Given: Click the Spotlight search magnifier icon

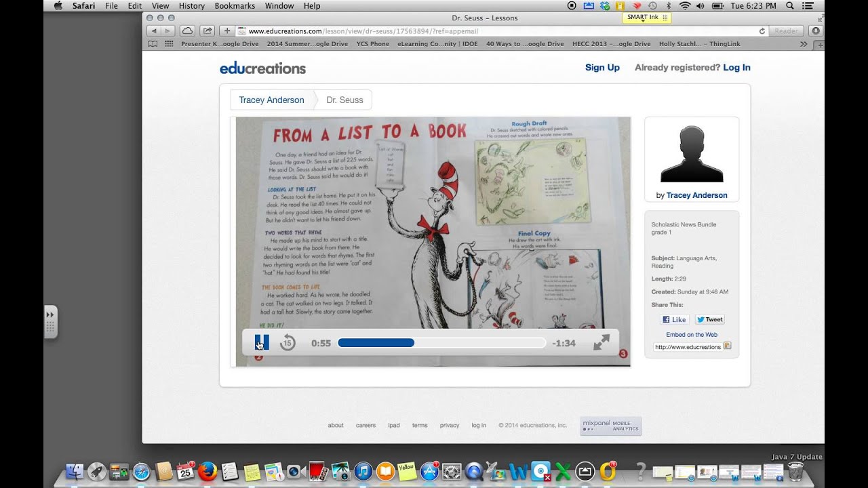Looking at the screenshot, I should [x=790, y=5].
